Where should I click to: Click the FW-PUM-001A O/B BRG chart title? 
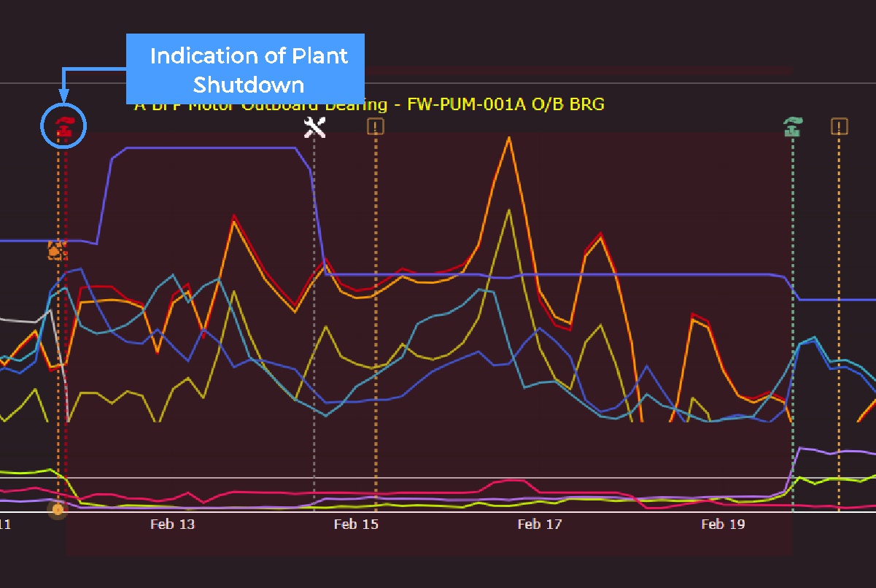505,104
